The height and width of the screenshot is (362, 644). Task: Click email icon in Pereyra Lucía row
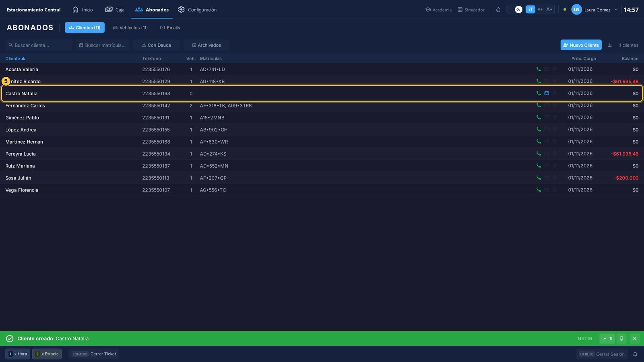[x=547, y=154]
